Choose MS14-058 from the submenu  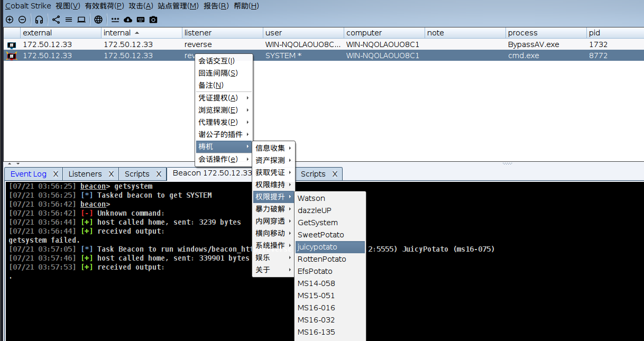(330, 283)
